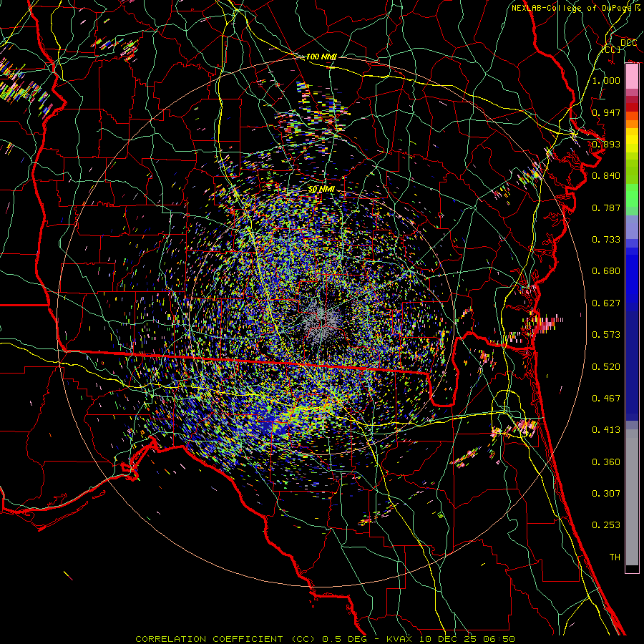Click the 0.573 scale value
The height and width of the screenshot is (644, 644).
[x=606, y=335]
